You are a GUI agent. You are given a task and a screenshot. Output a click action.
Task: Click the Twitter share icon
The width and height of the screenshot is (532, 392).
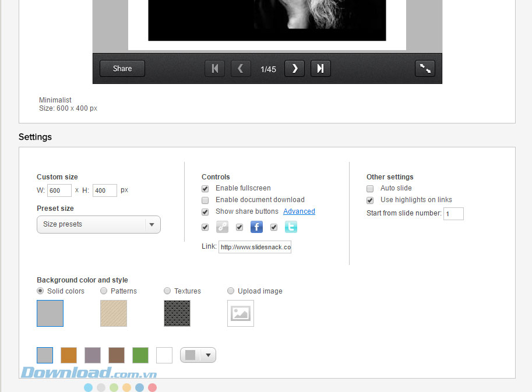[291, 227]
